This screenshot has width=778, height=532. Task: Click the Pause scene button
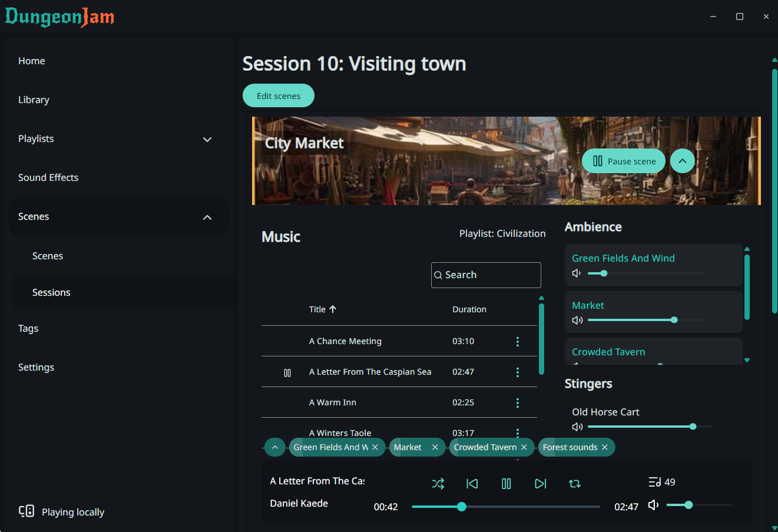pyautogui.click(x=624, y=161)
